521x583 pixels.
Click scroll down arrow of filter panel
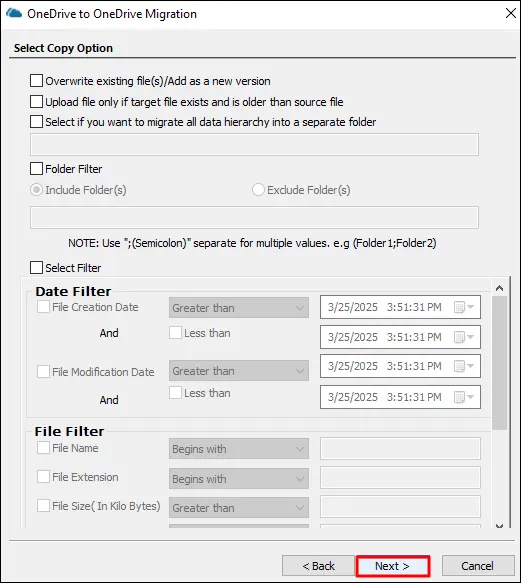click(499, 526)
